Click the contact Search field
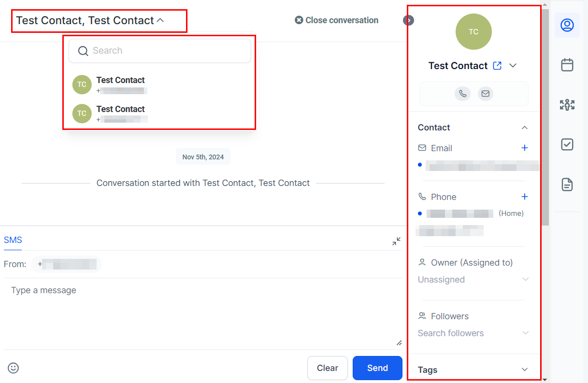588x383 pixels. click(159, 51)
